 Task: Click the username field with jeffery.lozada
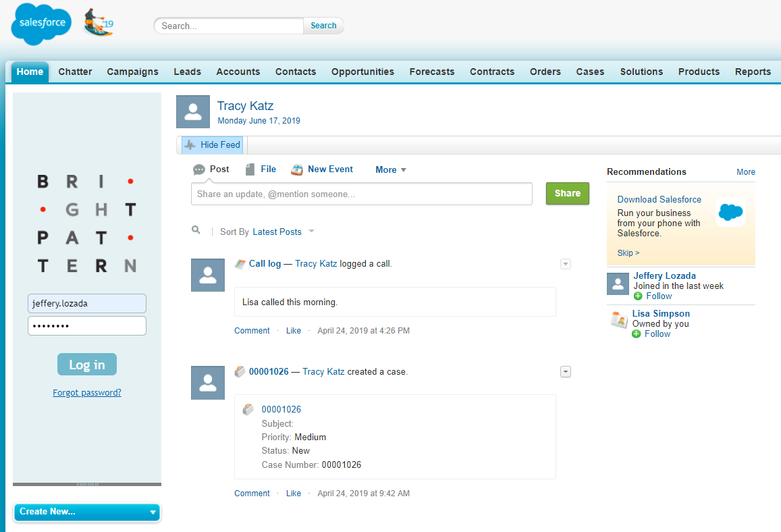(87, 303)
